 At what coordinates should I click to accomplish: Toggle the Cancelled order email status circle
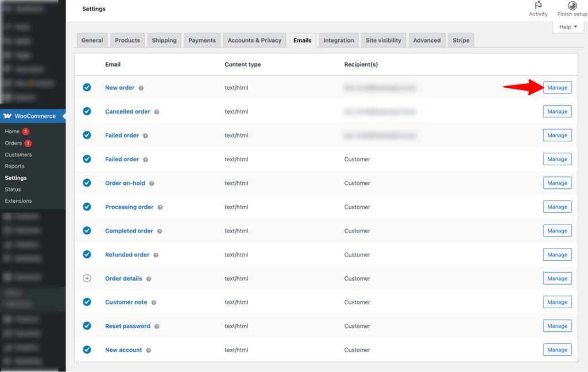click(87, 111)
